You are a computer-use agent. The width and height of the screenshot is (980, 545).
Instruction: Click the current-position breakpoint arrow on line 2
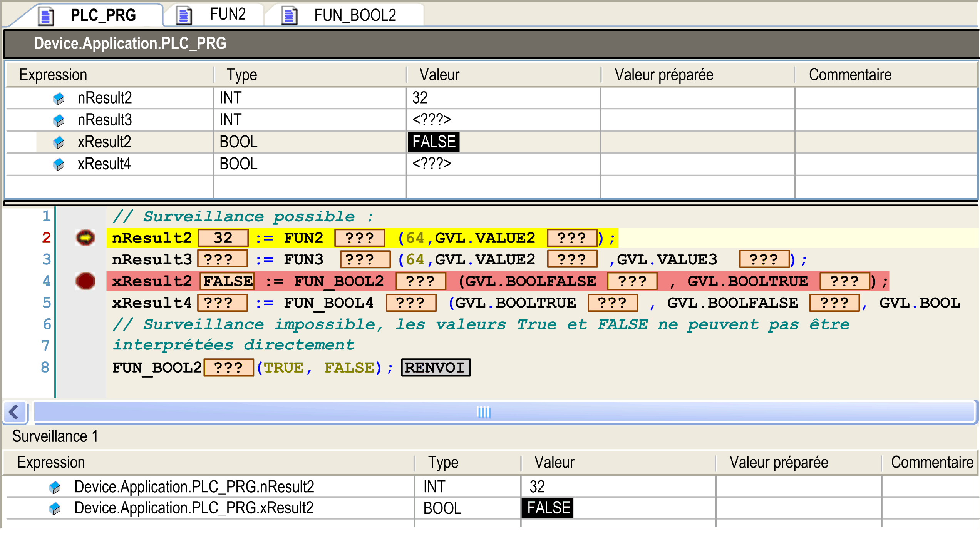tap(85, 238)
